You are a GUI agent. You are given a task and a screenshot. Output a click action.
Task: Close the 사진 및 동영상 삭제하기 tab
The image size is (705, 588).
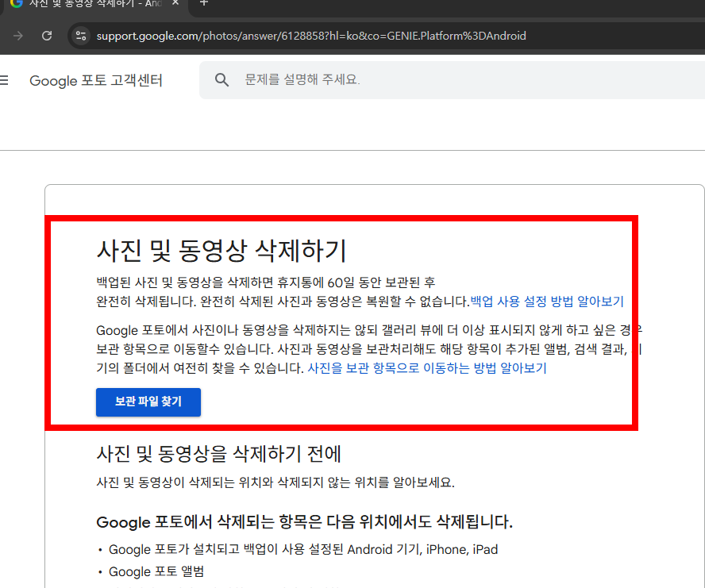coord(176,6)
